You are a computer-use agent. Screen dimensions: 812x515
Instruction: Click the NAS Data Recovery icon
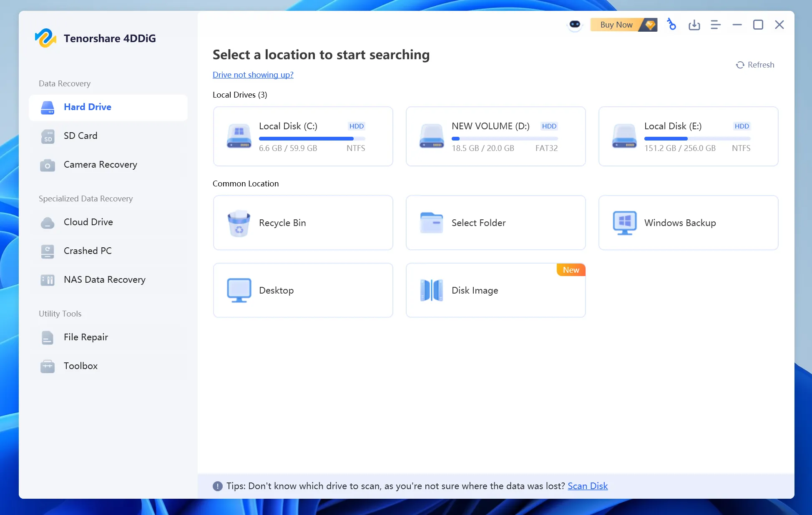[x=48, y=280]
